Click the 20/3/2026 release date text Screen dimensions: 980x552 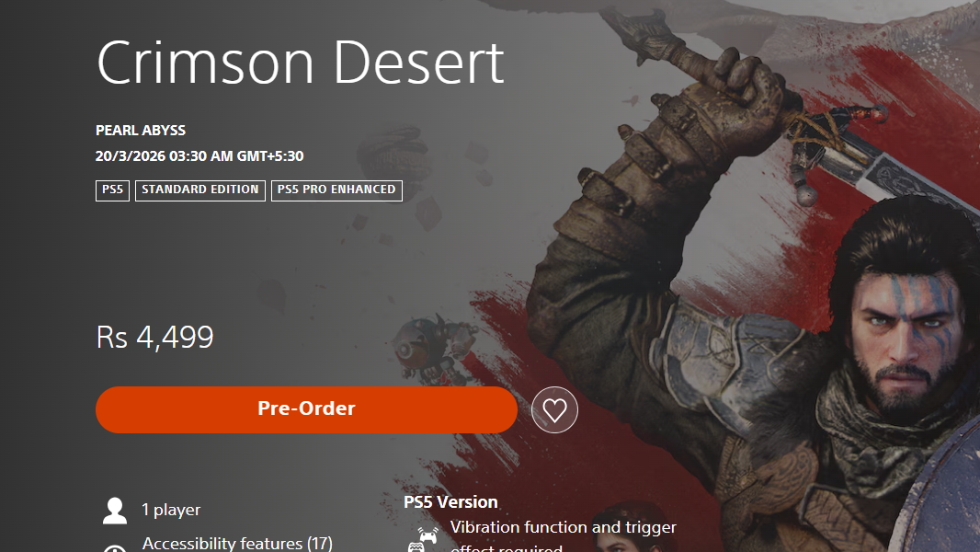(x=199, y=156)
